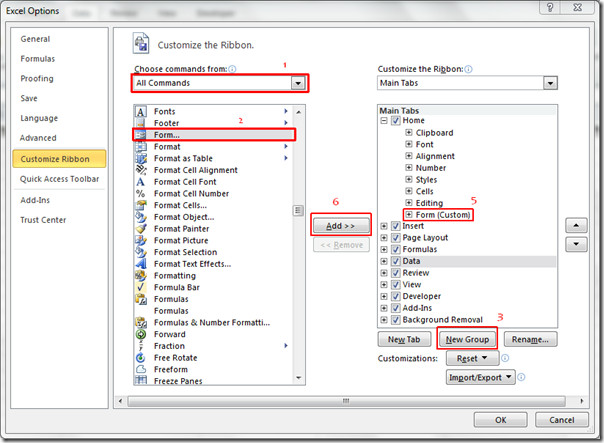Click the Format Selection icon
The width and height of the screenshot is (604, 443).
pyautogui.click(x=141, y=252)
